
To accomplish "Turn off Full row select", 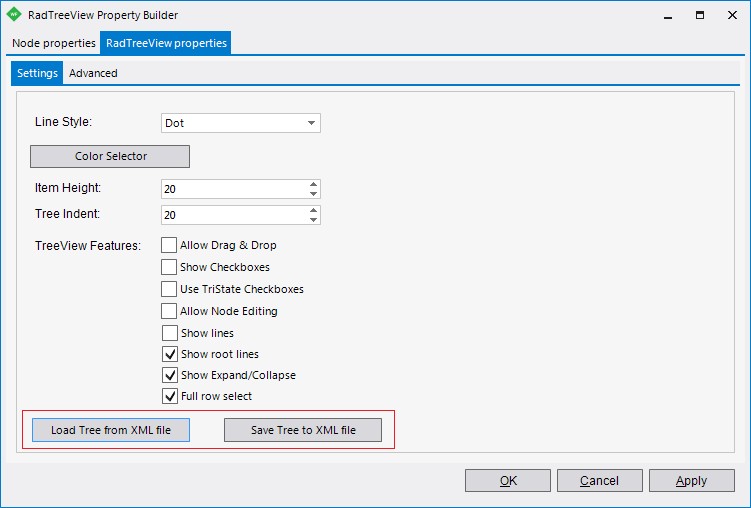I will click(x=170, y=396).
